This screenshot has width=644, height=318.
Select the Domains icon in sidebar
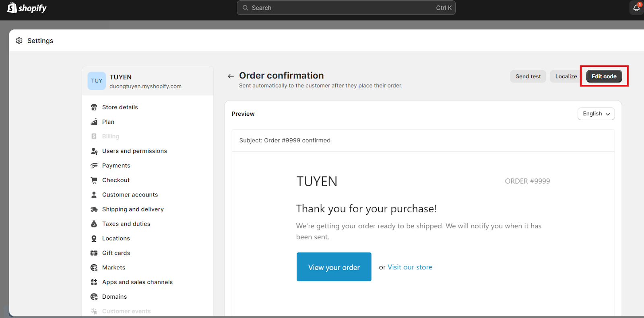point(94,296)
